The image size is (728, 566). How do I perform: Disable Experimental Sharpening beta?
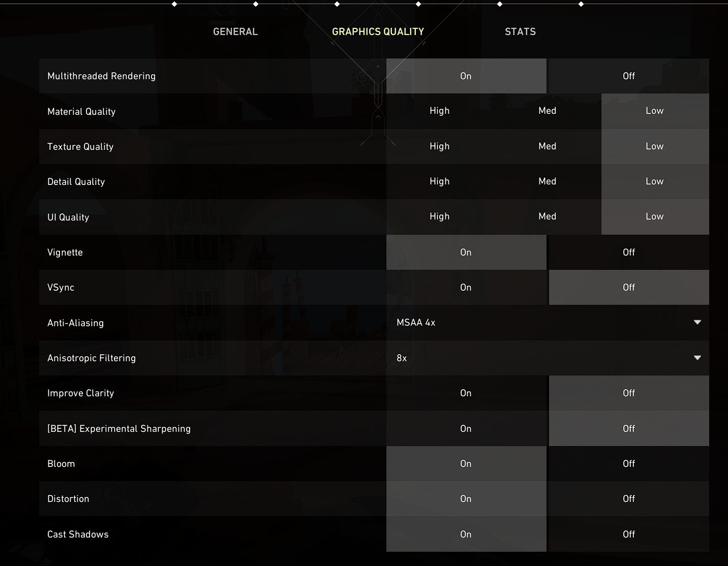coord(629,428)
